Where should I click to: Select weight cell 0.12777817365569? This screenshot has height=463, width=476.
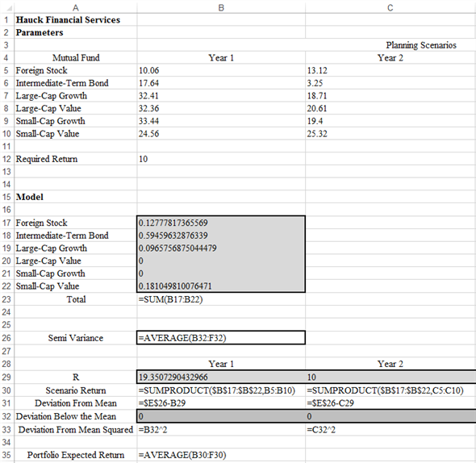[x=221, y=223]
